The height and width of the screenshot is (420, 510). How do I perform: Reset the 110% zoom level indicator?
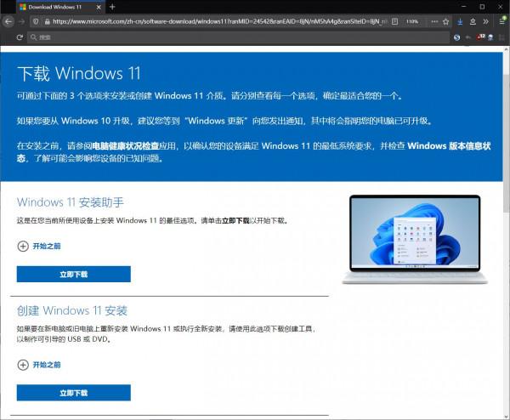tap(411, 21)
